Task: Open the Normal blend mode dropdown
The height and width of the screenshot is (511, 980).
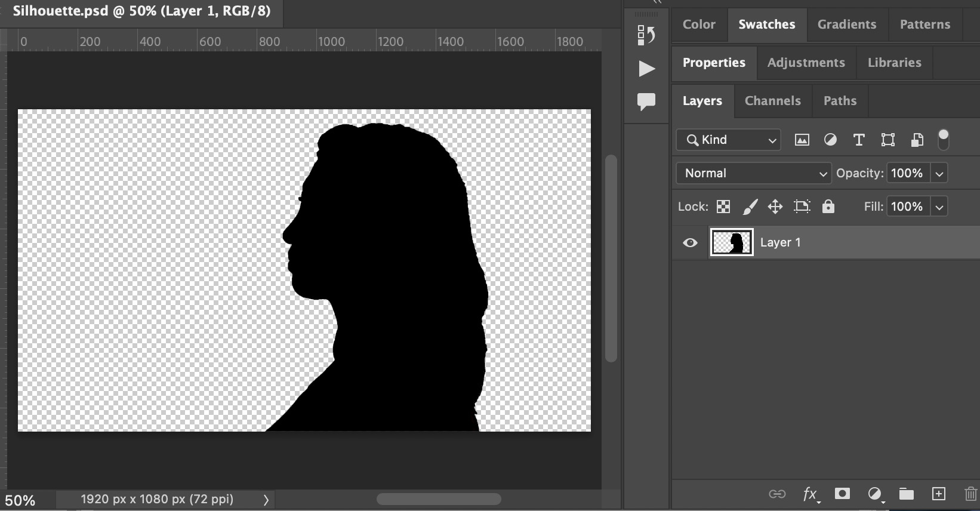Action: point(753,173)
